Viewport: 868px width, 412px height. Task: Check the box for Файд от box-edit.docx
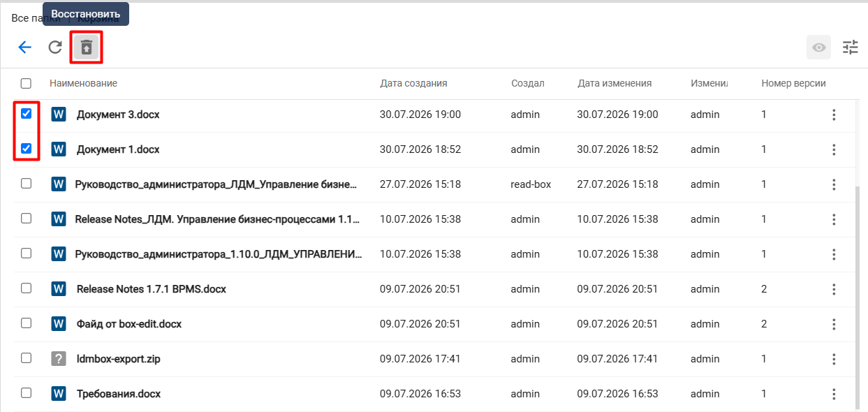click(x=26, y=323)
